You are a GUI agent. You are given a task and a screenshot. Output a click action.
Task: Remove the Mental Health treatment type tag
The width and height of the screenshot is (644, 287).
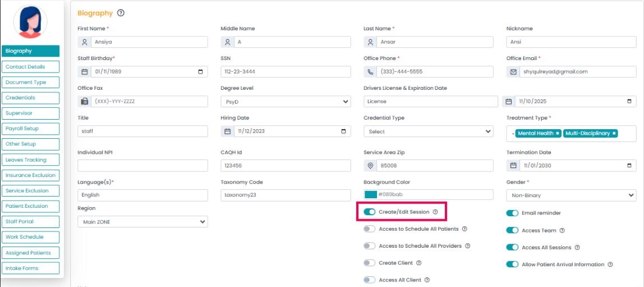(558, 133)
